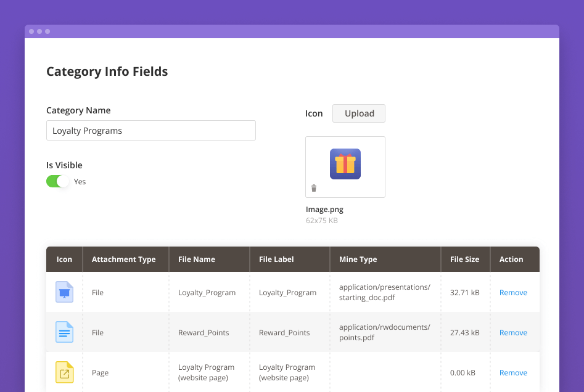
Task: Click the Action column header
Action: (x=512, y=259)
